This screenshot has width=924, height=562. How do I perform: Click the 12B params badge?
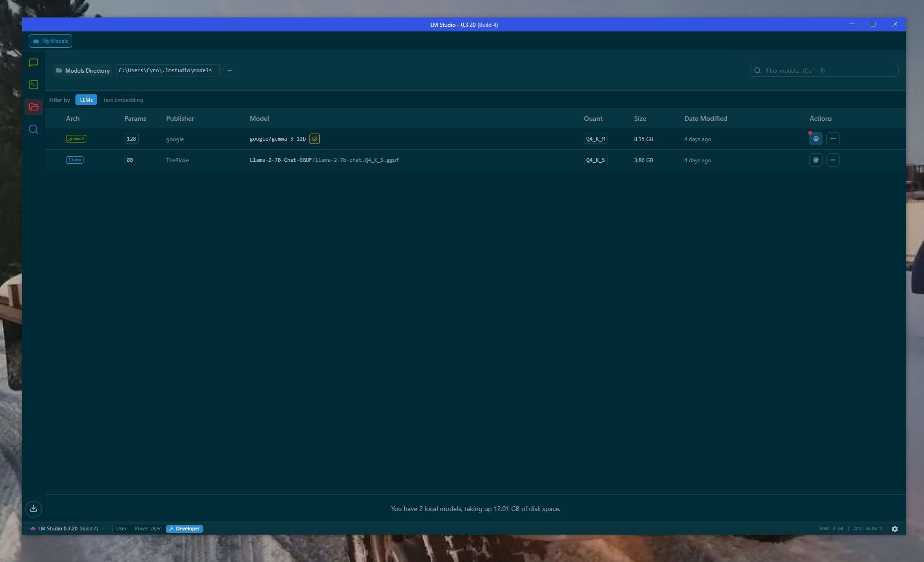point(131,139)
